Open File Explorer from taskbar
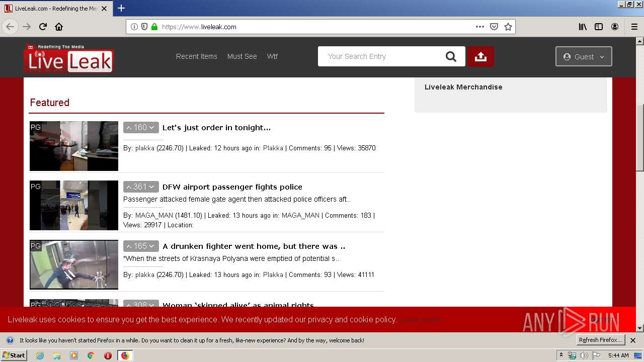 57,355
